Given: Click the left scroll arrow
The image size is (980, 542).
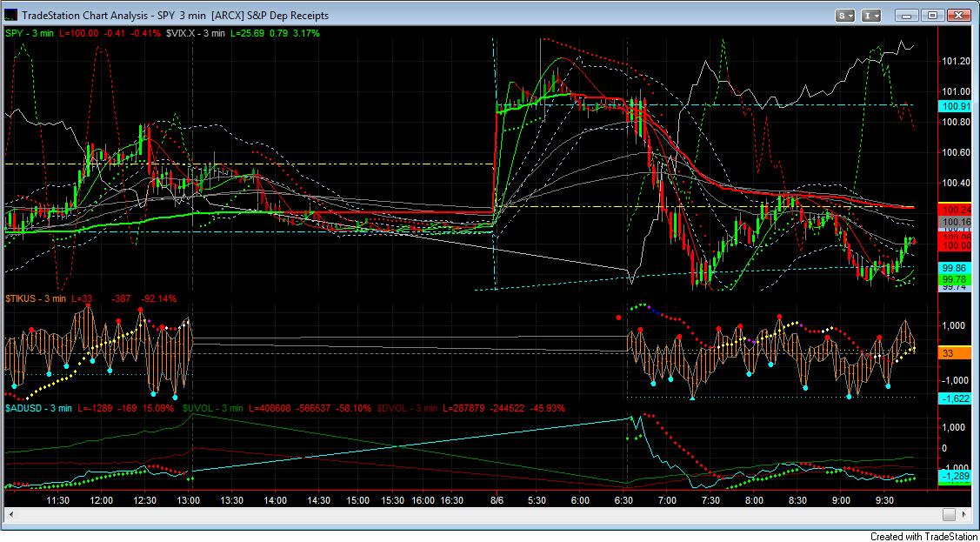Looking at the screenshot, I should [10, 514].
